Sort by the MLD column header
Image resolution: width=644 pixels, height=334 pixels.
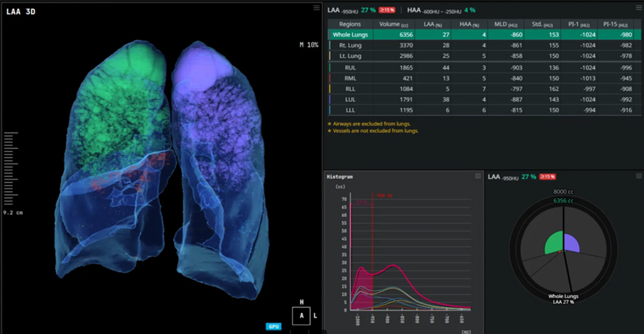(x=506, y=24)
